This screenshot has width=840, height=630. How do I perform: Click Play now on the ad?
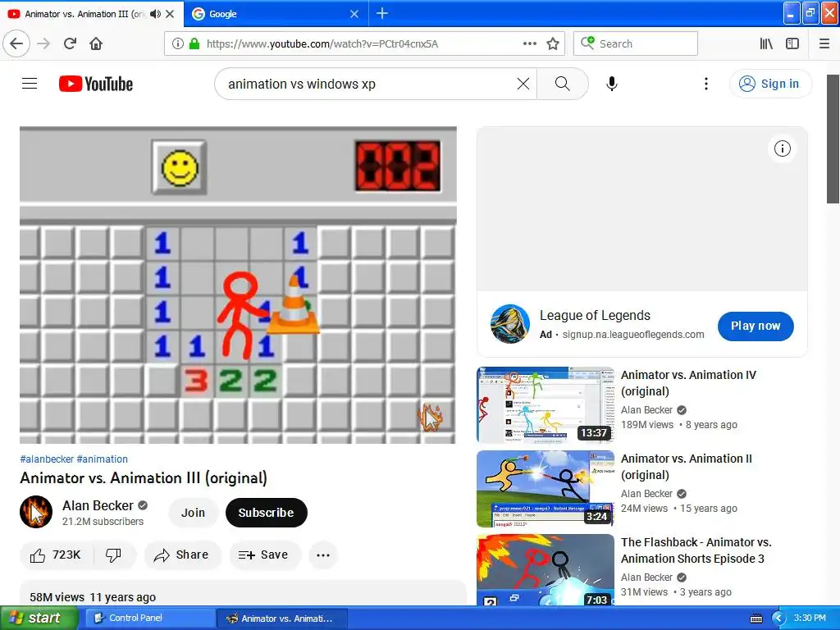pyautogui.click(x=756, y=326)
